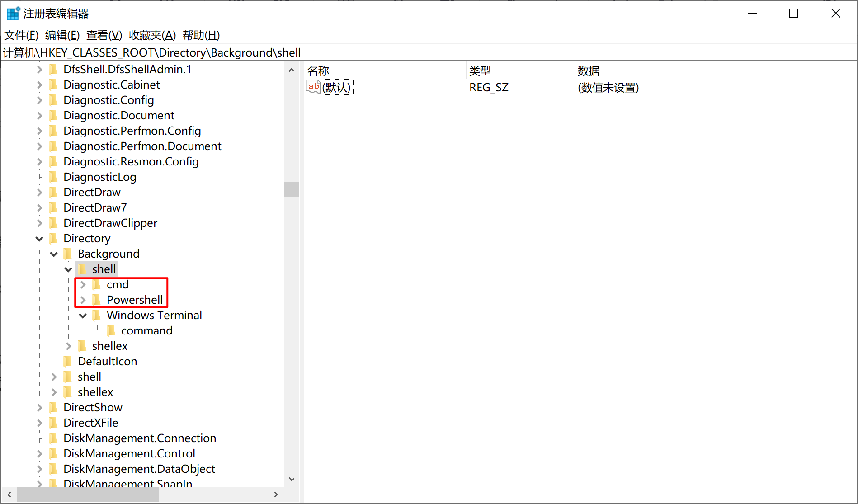This screenshot has width=858, height=504.
Task: Click the DiagnosticLog folder icon
Action: (x=53, y=177)
